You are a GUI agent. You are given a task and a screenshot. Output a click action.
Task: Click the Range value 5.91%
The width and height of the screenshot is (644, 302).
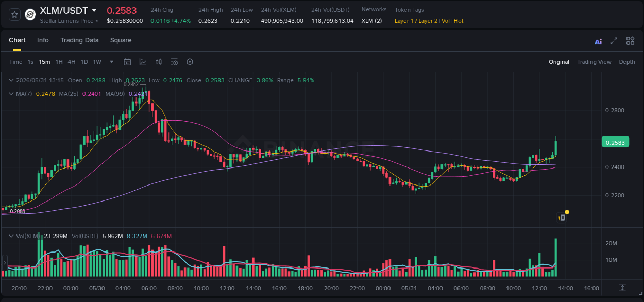tap(306, 80)
